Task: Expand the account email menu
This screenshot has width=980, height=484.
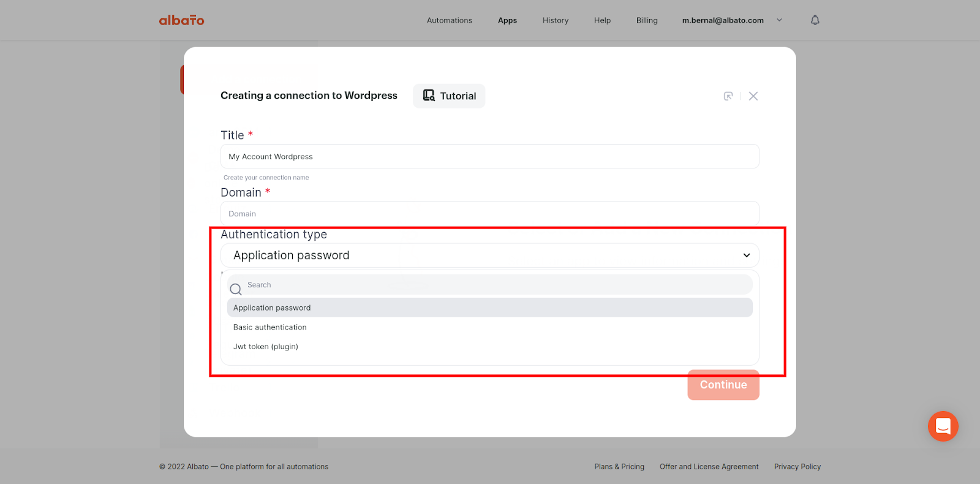Action: [x=779, y=20]
